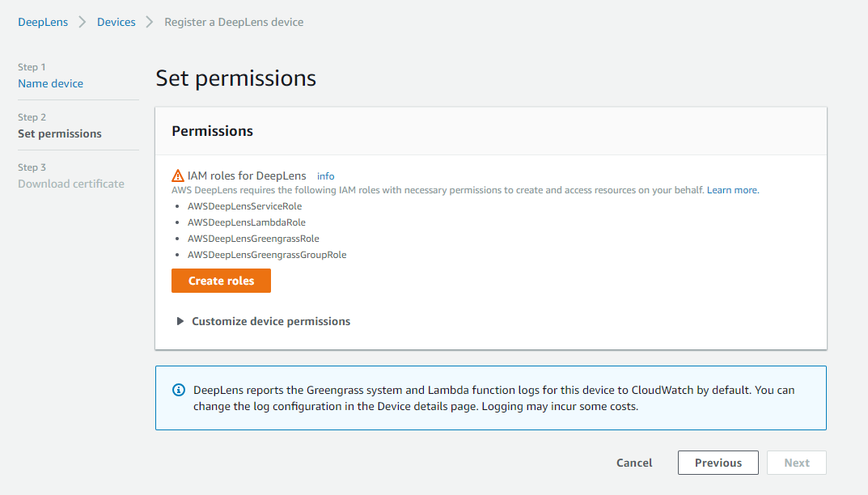Click the AWSDeepLensGreengrassGroupRole list entry
The height and width of the screenshot is (495, 868).
pyautogui.click(x=267, y=255)
